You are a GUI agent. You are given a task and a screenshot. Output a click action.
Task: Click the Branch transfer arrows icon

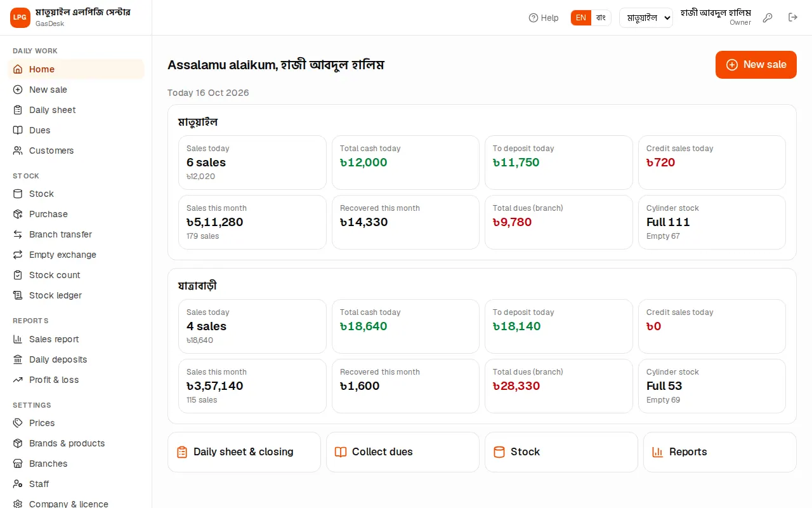(18, 234)
